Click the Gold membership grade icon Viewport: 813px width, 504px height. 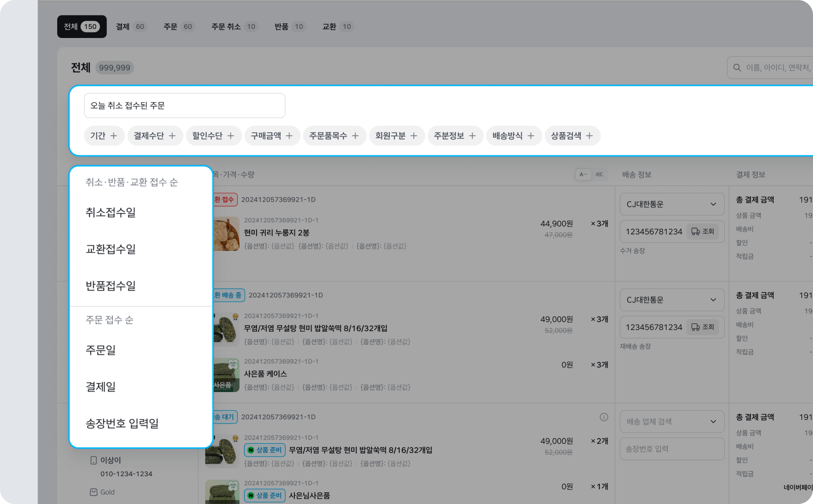[94, 492]
